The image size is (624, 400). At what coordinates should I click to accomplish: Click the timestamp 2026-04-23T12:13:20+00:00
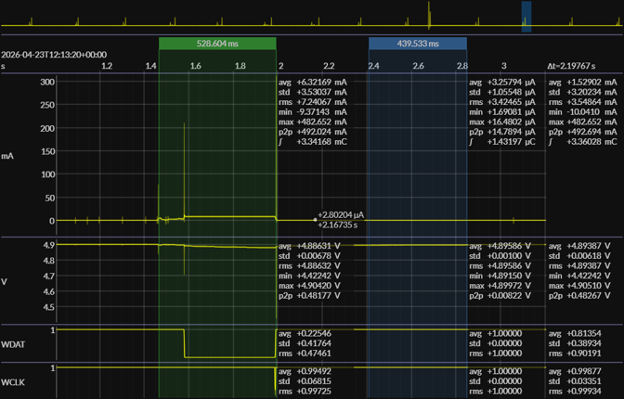(x=54, y=55)
